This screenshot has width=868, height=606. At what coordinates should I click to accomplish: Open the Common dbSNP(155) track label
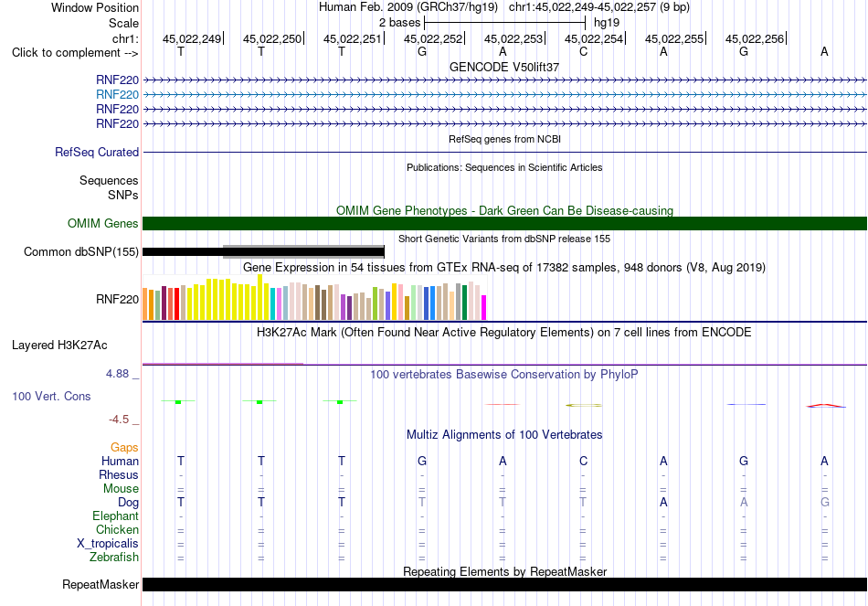pos(80,252)
